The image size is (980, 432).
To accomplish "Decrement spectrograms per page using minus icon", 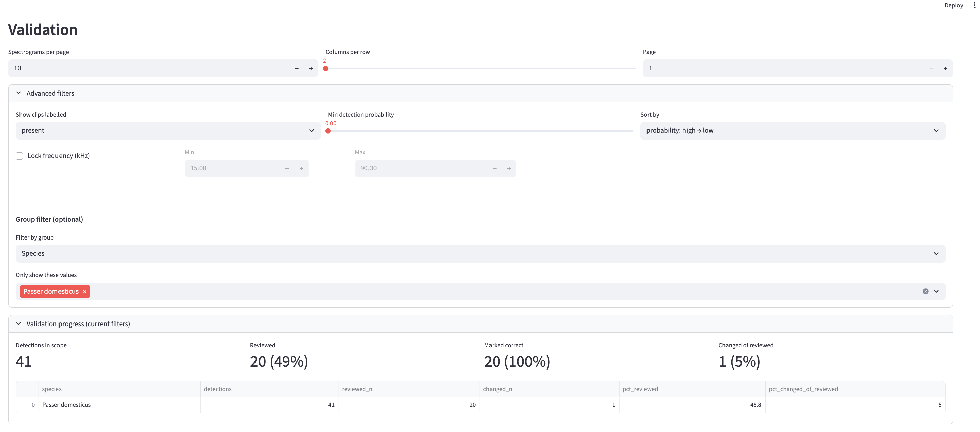I will click(x=297, y=69).
